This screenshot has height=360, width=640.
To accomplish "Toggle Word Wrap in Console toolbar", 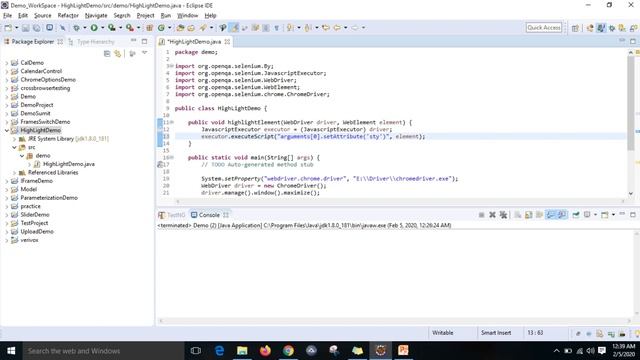I will pyautogui.click(x=539, y=215).
